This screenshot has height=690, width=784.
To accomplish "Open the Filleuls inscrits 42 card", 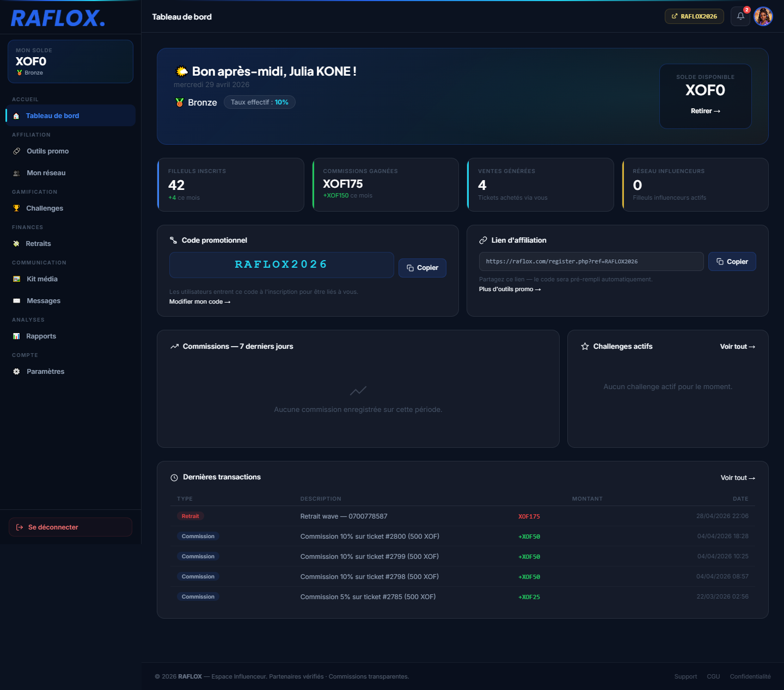I will 230,185.
